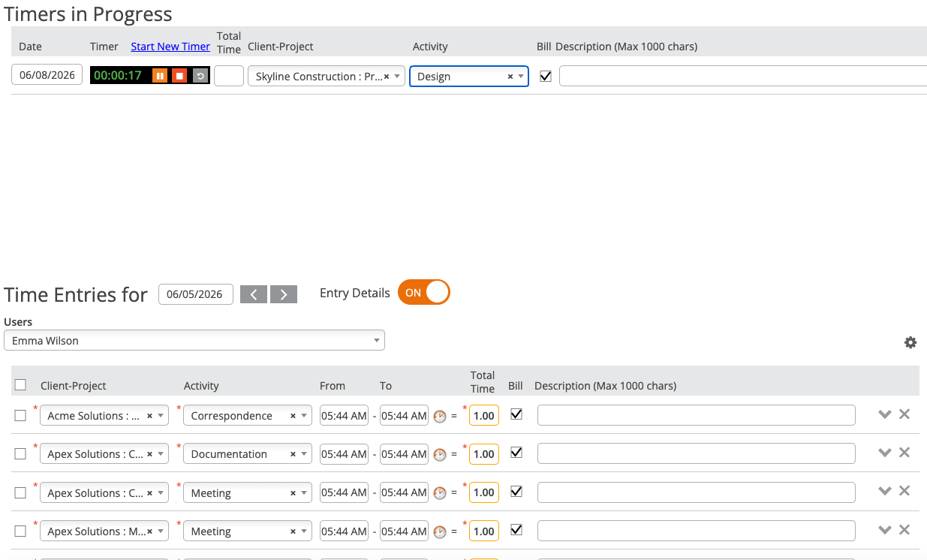The image size is (927, 560).
Task: Click the clock icon in the Correspondence row
Action: pyautogui.click(x=440, y=416)
